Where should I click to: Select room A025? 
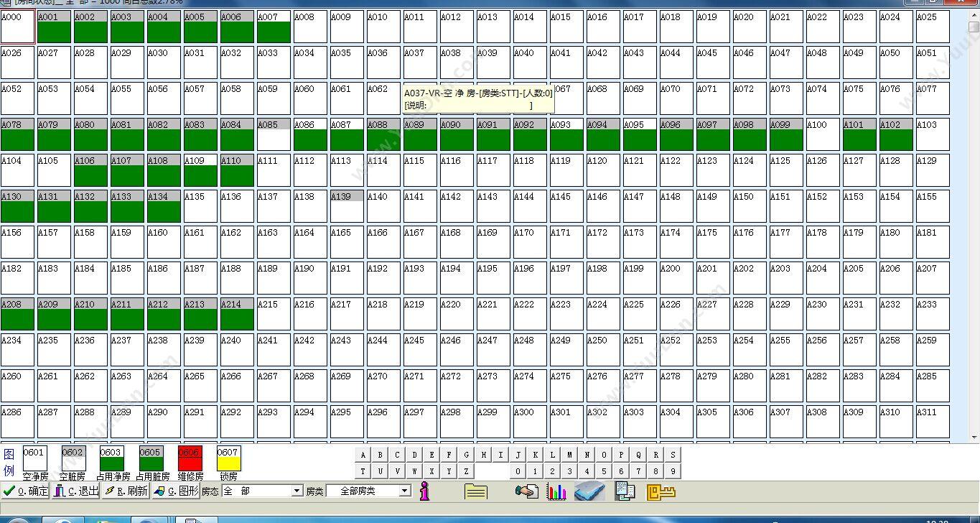[x=933, y=27]
